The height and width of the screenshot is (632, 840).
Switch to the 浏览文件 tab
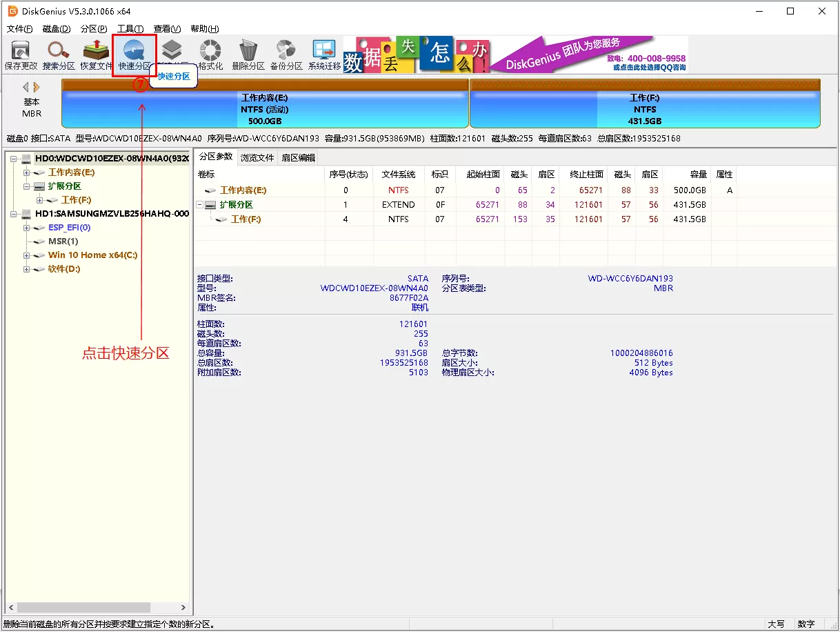[257, 158]
